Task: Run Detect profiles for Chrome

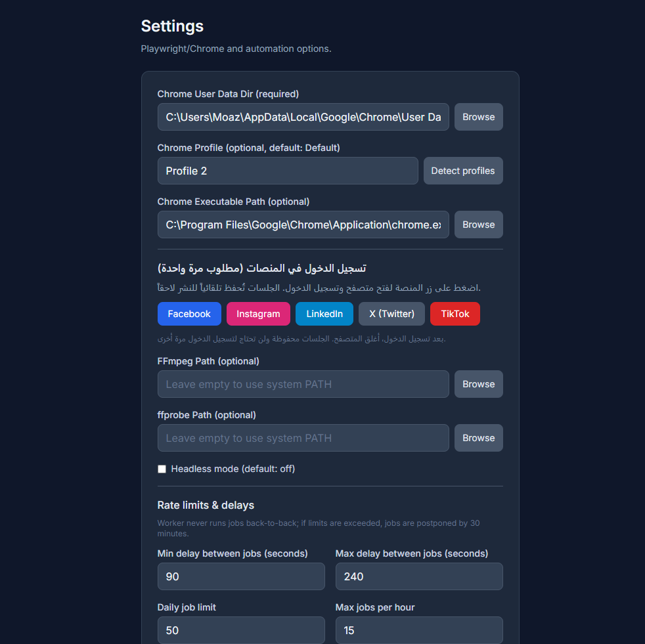Action: click(463, 171)
